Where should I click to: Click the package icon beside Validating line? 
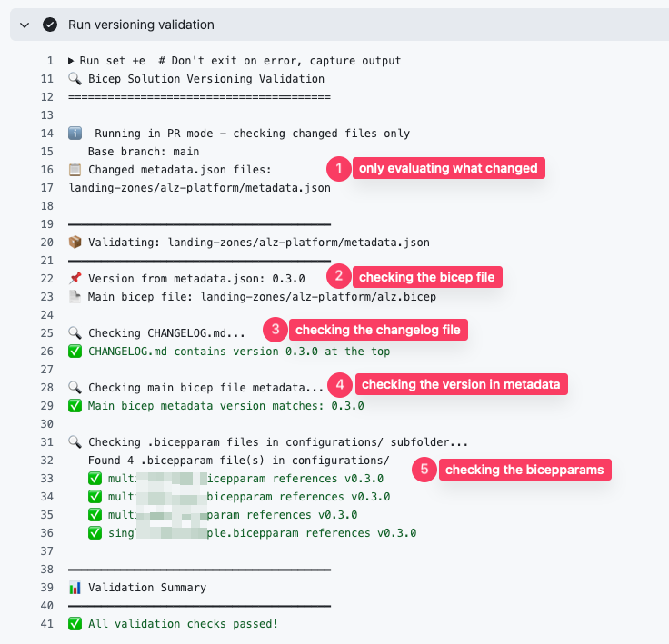75,243
